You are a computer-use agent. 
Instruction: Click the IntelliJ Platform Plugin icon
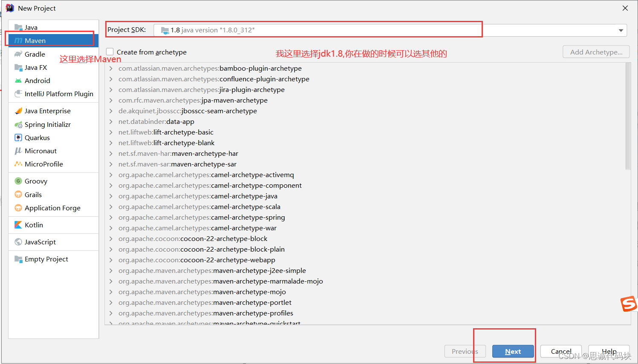click(18, 94)
